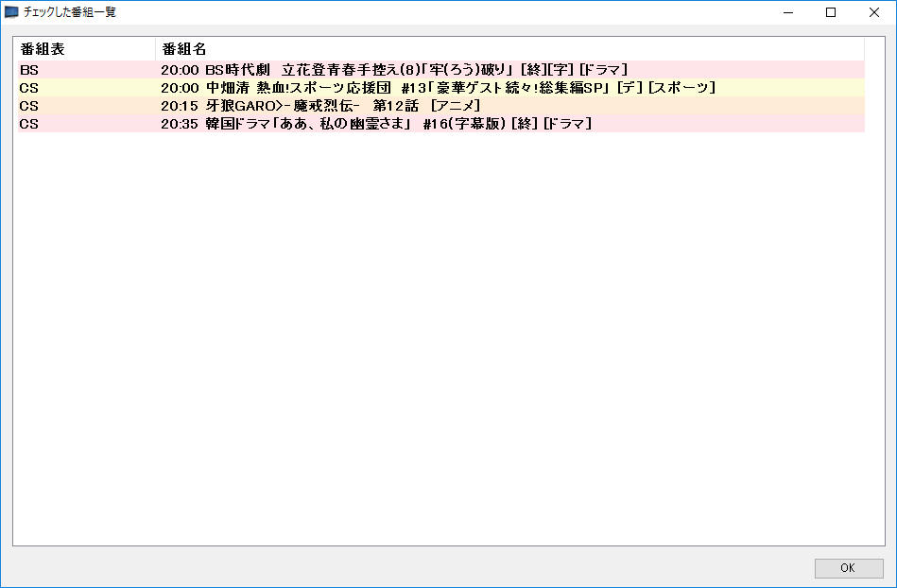Maximize the チェックした番組一覧 window
Image resolution: width=897 pixels, height=588 pixels.
coord(831,12)
